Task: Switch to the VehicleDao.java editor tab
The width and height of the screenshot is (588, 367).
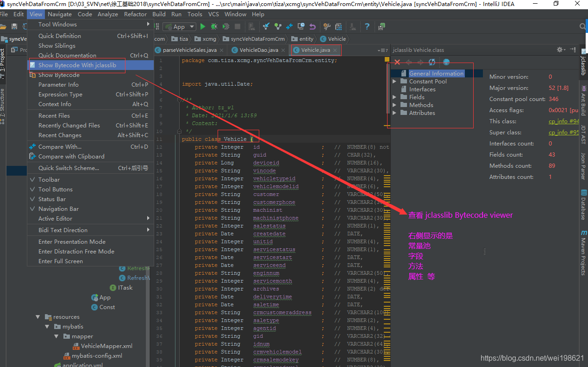Action: coord(258,50)
